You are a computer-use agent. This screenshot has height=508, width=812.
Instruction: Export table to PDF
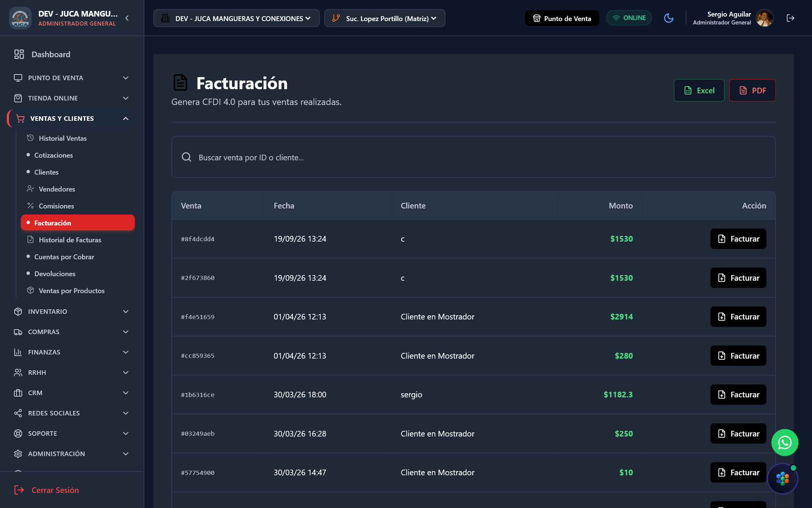[x=752, y=90]
